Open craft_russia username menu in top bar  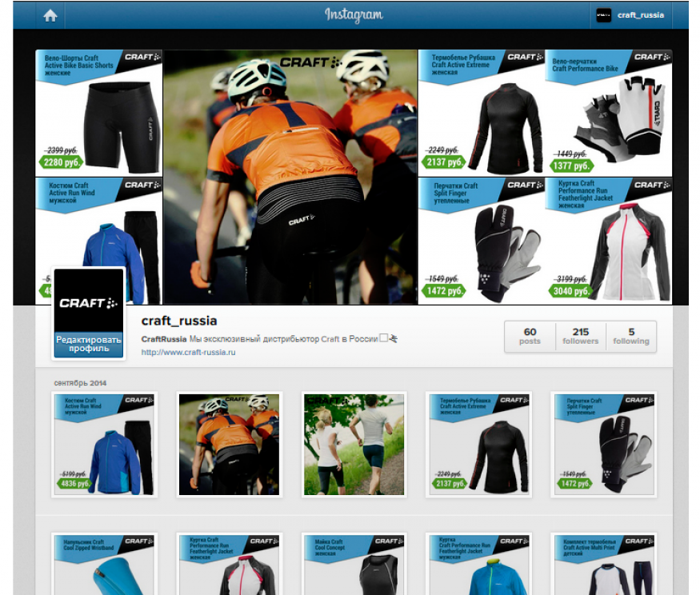[641, 15]
